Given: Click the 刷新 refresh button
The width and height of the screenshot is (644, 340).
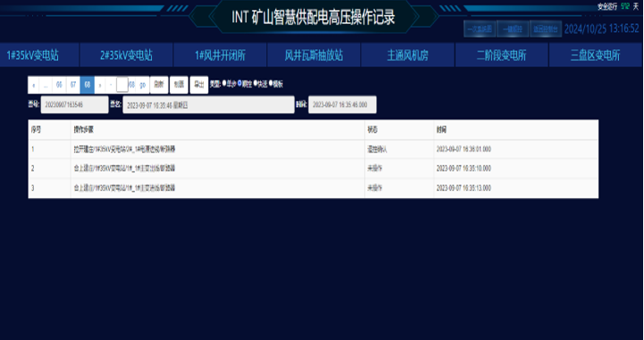Looking at the screenshot, I should pos(159,85).
